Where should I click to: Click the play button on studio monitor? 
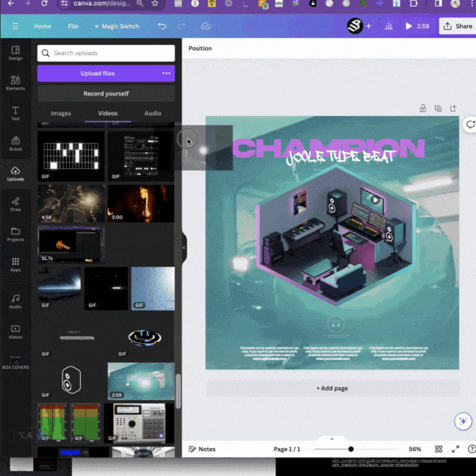[x=375, y=200]
